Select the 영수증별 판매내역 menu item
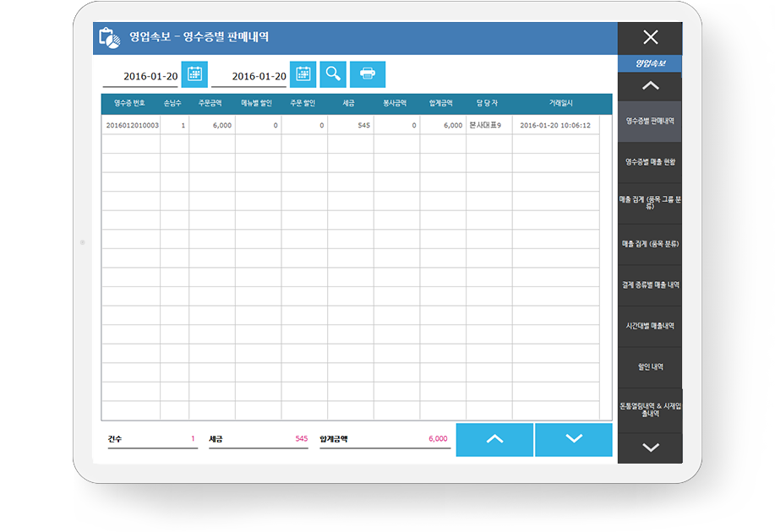 click(x=650, y=121)
